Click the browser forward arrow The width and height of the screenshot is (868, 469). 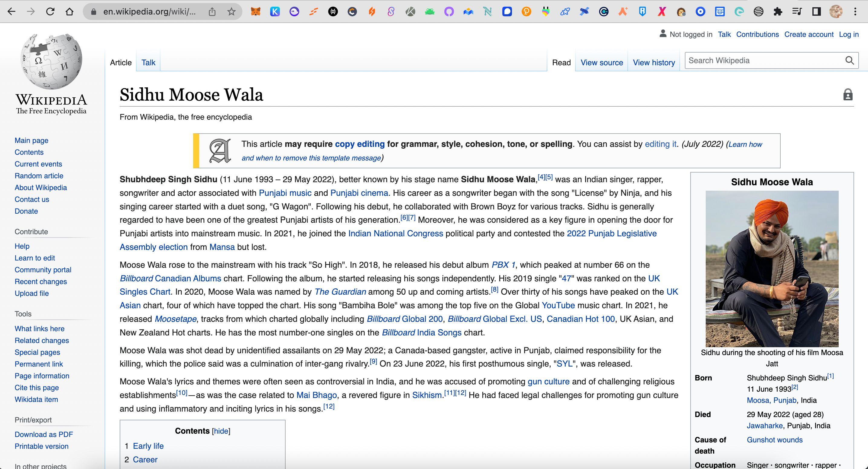coord(31,11)
